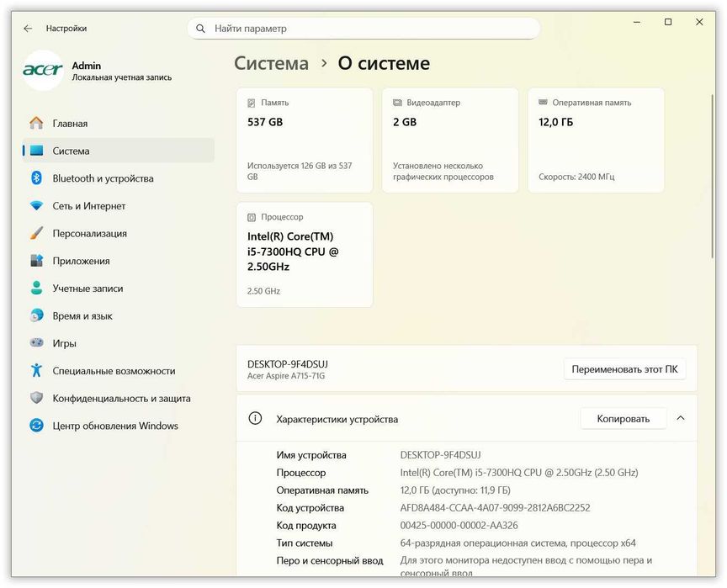Open Игры settings page
This screenshot has width=727, height=588.
click(119, 343)
